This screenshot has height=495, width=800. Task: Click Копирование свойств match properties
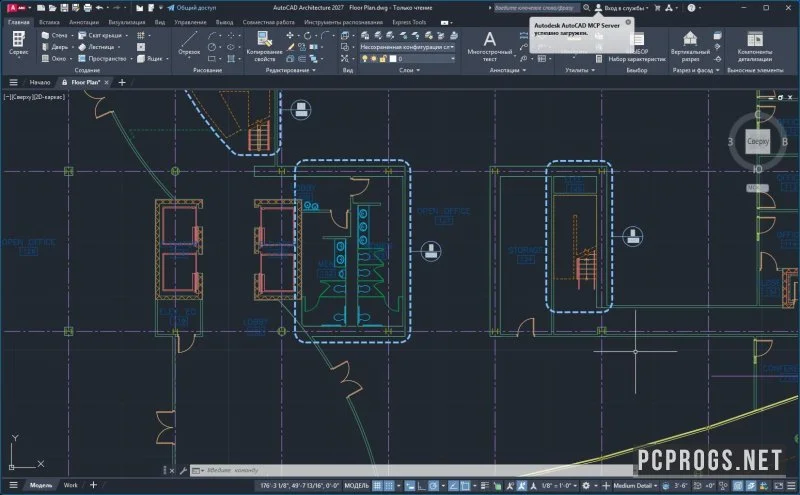click(x=264, y=46)
